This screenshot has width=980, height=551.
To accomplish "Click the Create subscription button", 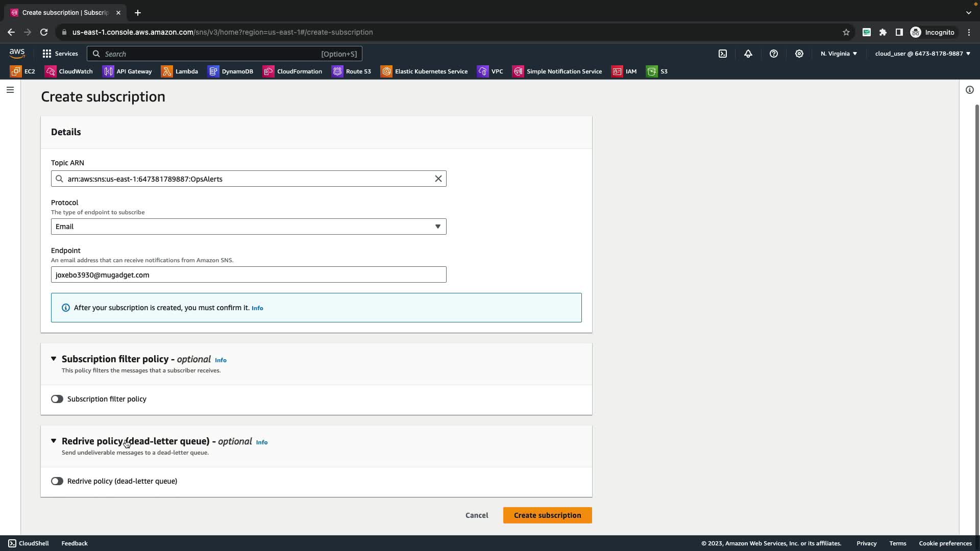I will pos(547,515).
